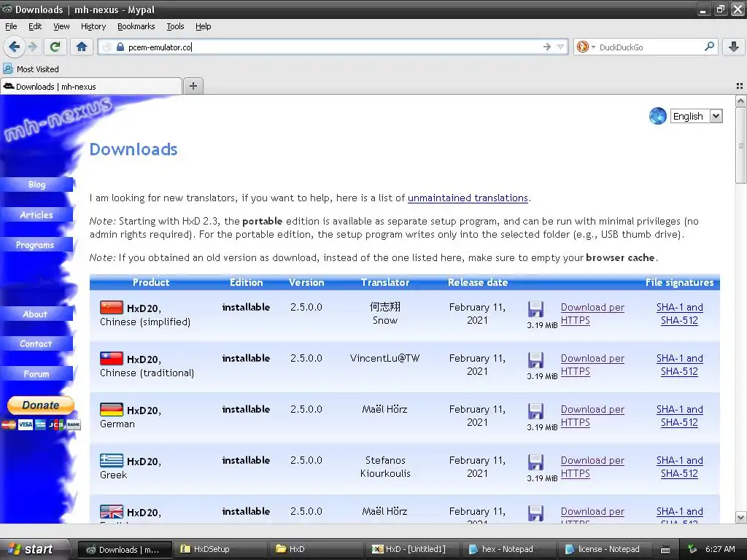Image resolution: width=747 pixels, height=560 pixels.
Task: Click floppy disk icon for Greek download
Action: click(535, 462)
